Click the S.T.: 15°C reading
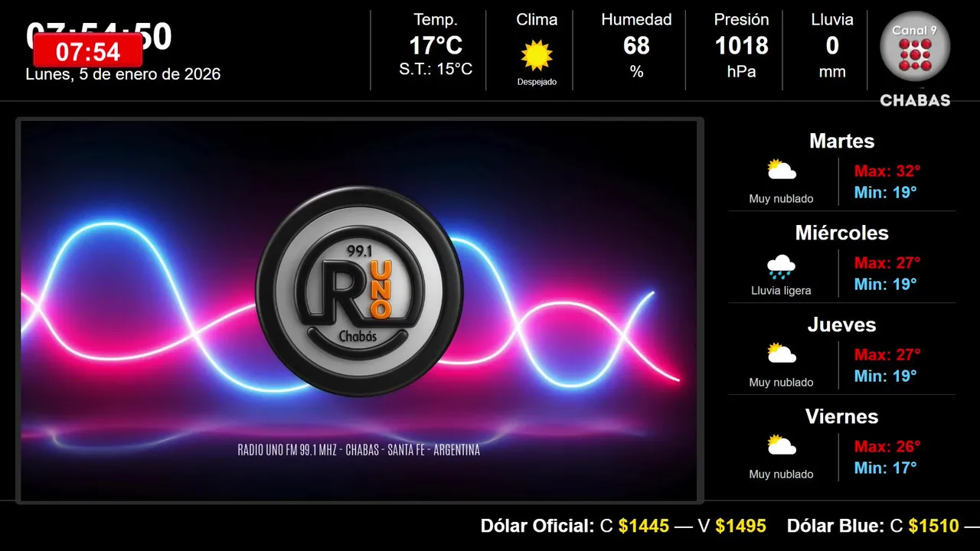 click(x=436, y=70)
